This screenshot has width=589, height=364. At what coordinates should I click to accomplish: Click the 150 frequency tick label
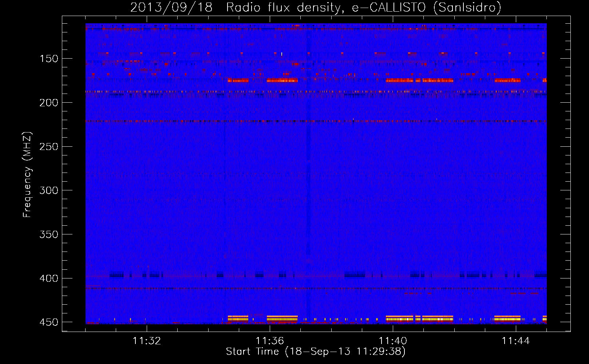click(x=49, y=59)
